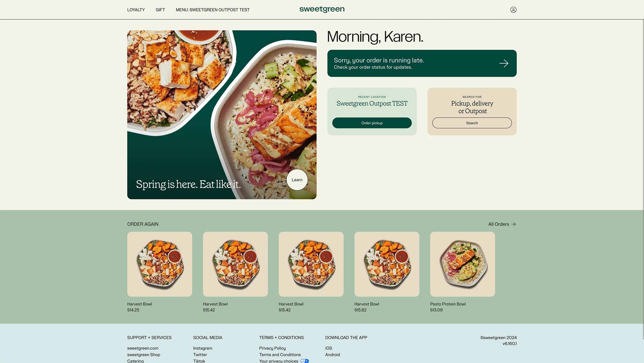This screenshot has height=363, width=644.
Task: Select the $15.82 Harvest Bowl thumbnail
Action: 387,264
